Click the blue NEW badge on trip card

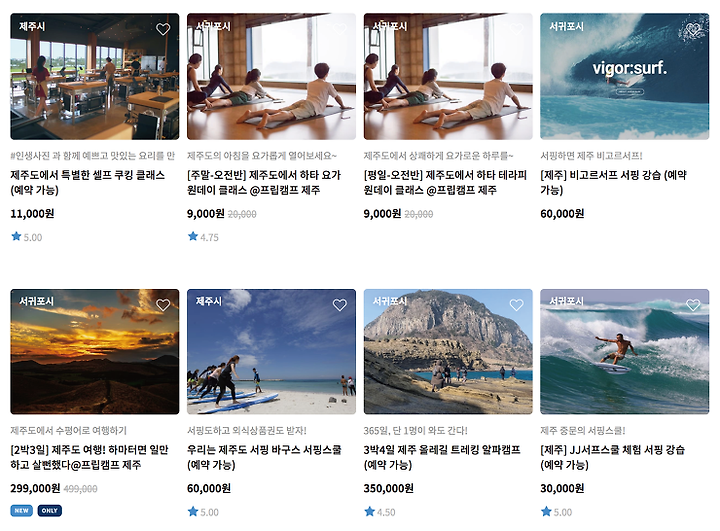[x=22, y=510]
